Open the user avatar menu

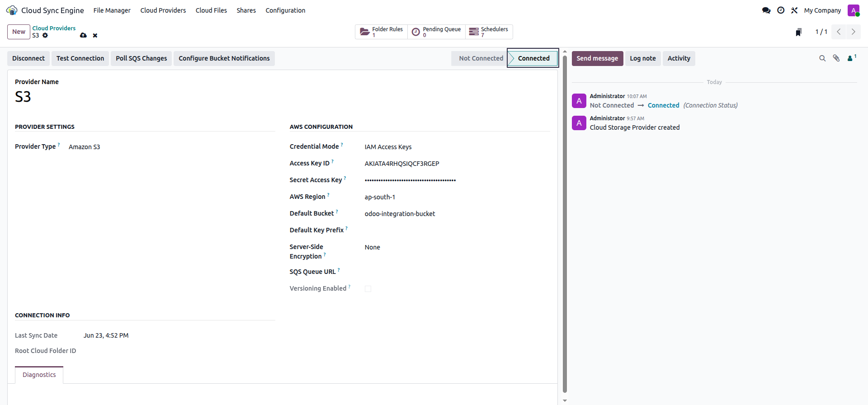854,10
